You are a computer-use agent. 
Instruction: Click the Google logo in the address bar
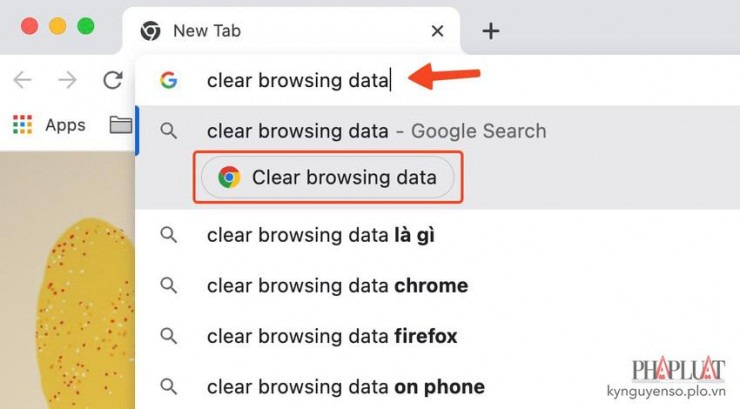[x=168, y=80]
